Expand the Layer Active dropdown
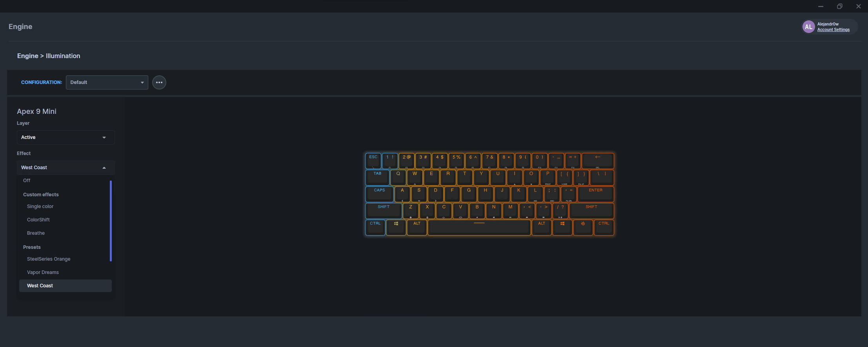Screen dimensions: 868x347 point(66,137)
